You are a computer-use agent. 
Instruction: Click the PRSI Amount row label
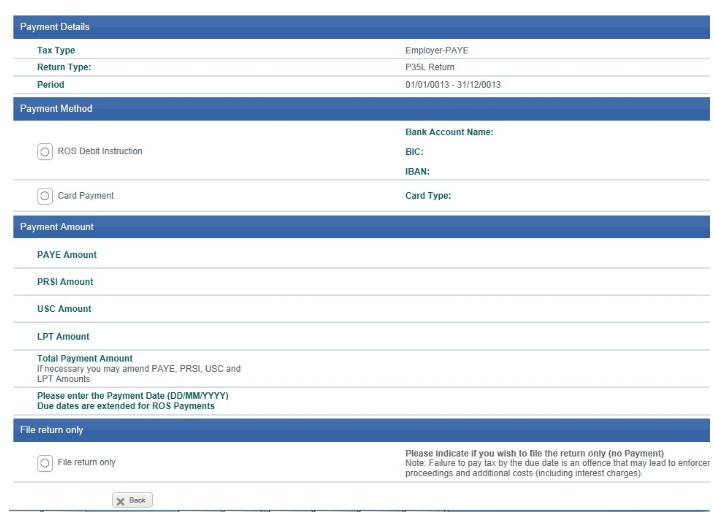coord(65,282)
